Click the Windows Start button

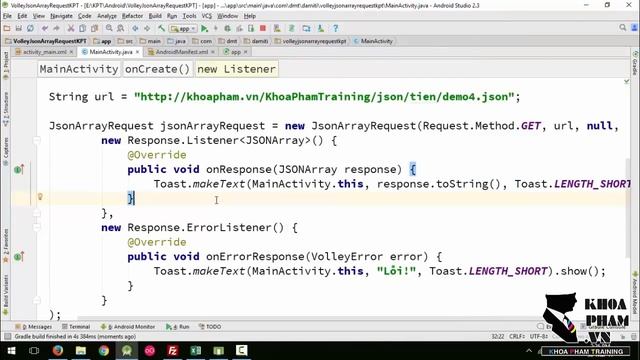pos(11,351)
